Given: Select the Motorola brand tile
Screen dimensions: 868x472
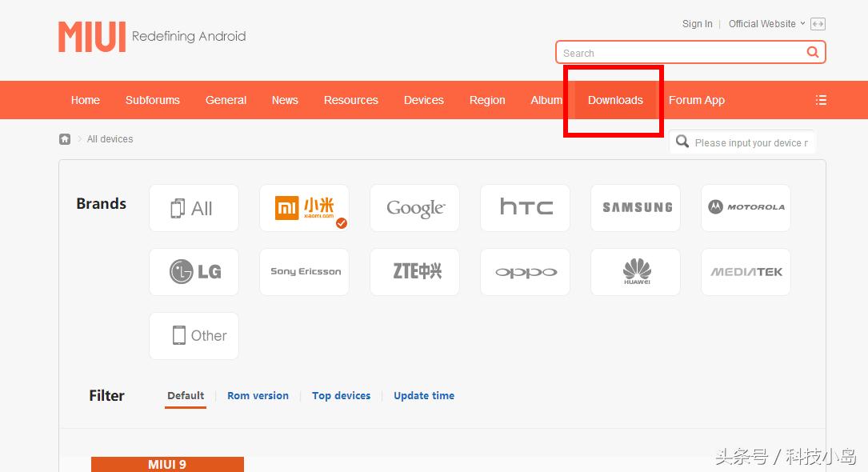Looking at the screenshot, I should pyautogui.click(x=746, y=208).
